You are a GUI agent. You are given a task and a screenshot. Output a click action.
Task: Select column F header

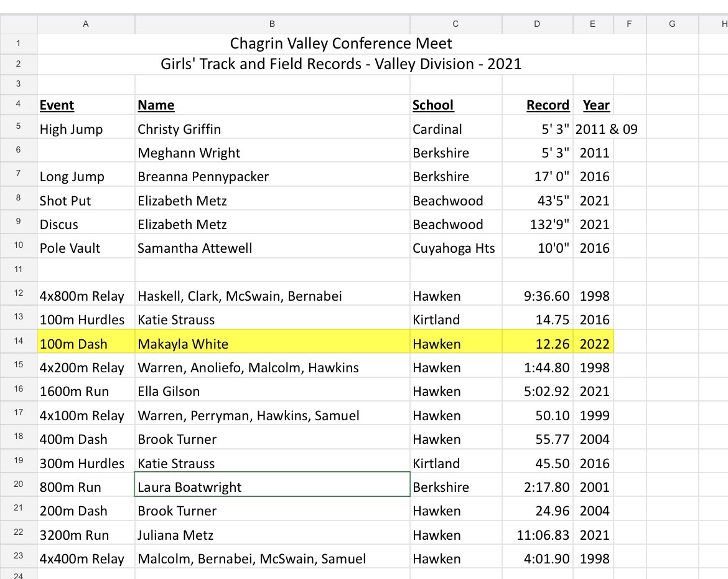coord(630,24)
